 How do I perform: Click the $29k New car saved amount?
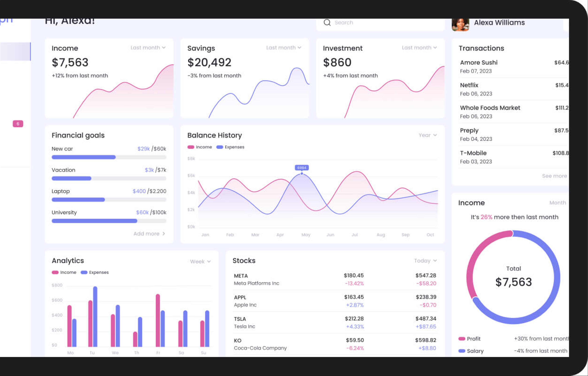[x=144, y=149]
